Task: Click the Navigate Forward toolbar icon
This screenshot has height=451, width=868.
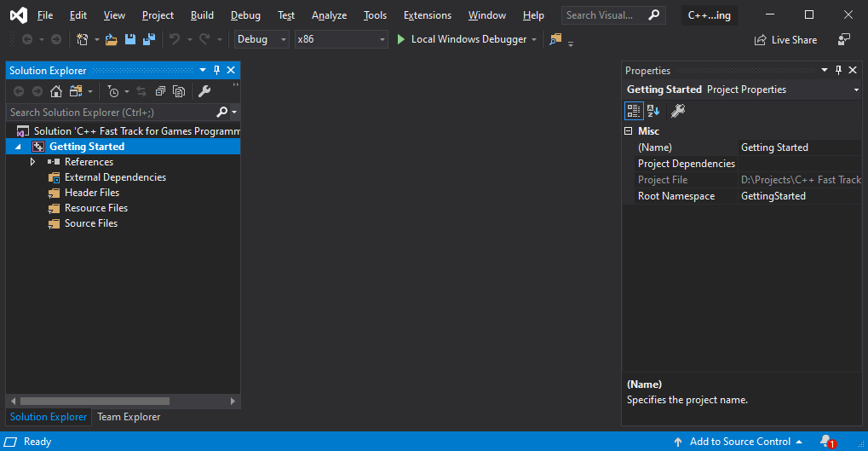Action: 56,39
